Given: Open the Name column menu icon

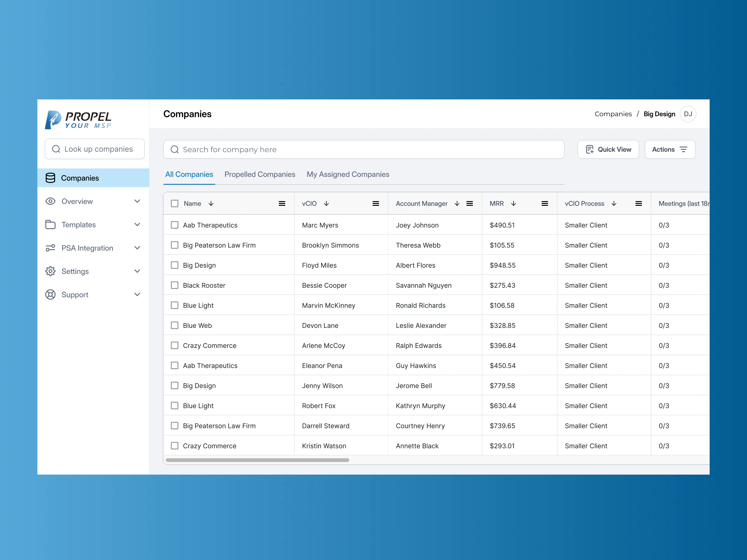Looking at the screenshot, I should tap(282, 203).
